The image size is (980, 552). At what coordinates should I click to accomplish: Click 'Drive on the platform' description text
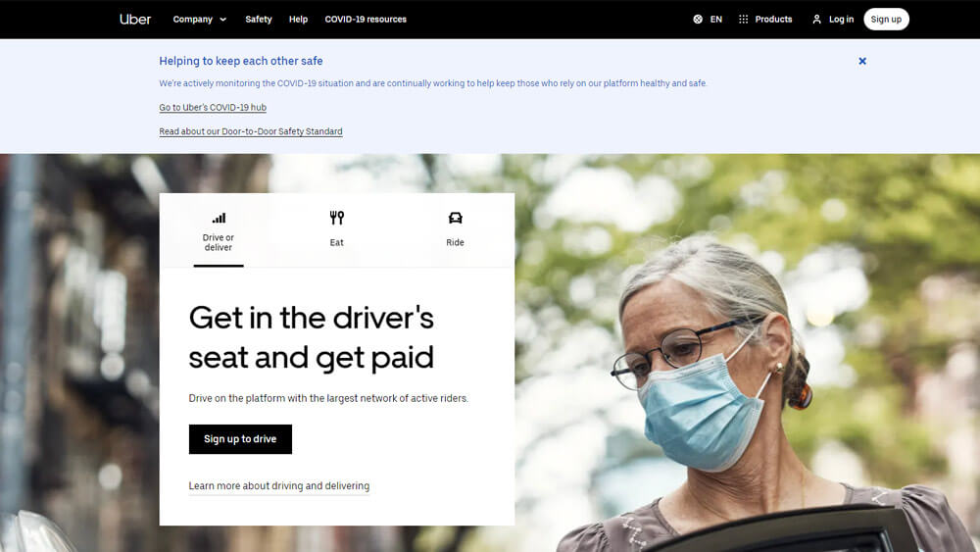click(328, 398)
